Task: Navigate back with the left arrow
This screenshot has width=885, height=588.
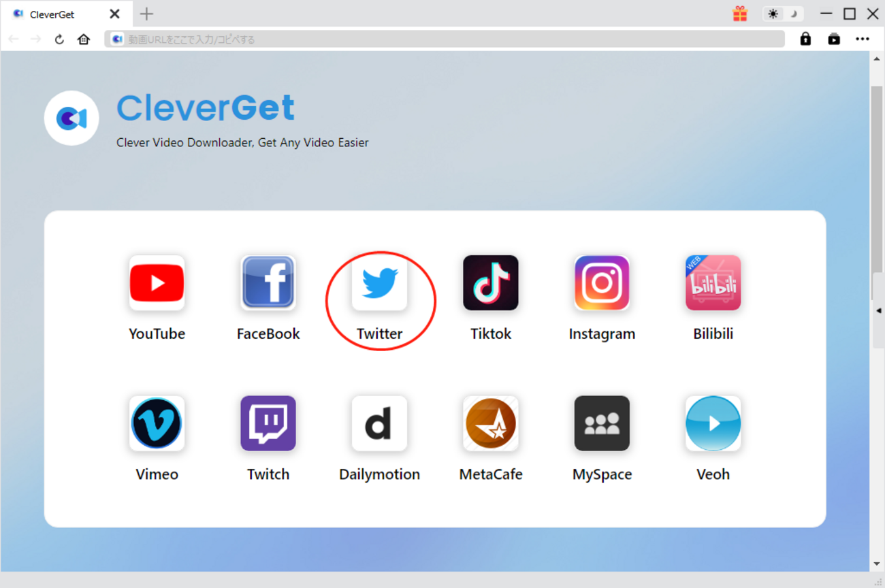Action: [x=13, y=39]
